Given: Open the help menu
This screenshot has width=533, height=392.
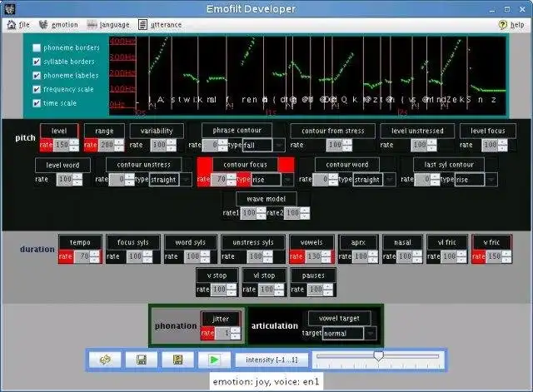Looking at the screenshot, I should 511,25.
